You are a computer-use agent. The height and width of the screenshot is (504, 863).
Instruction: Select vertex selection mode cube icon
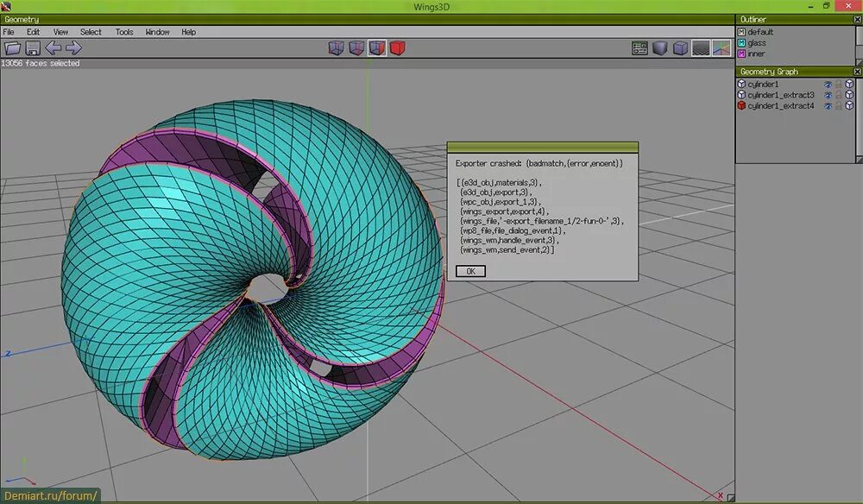point(337,48)
